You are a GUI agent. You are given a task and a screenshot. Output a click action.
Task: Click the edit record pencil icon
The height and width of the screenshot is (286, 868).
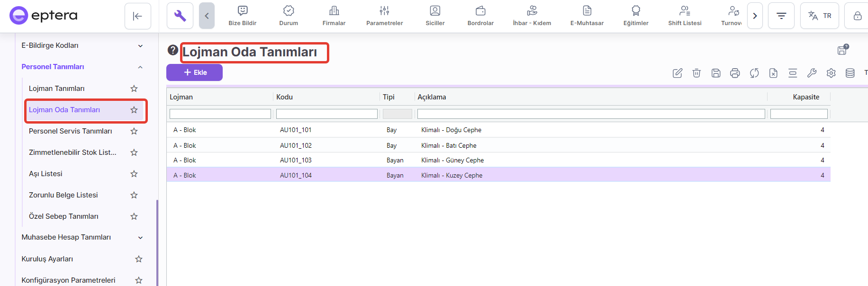[x=678, y=73]
